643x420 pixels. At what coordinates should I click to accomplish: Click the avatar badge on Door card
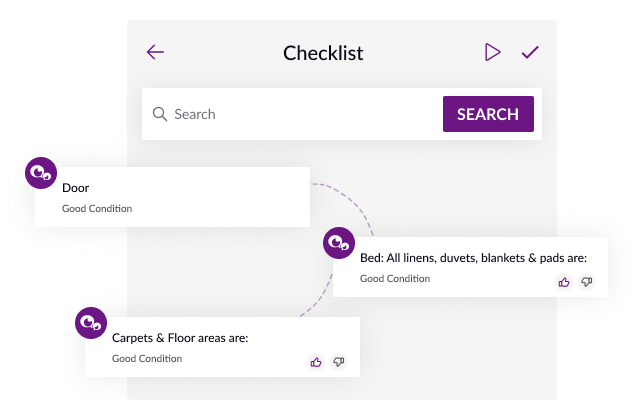click(x=42, y=174)
